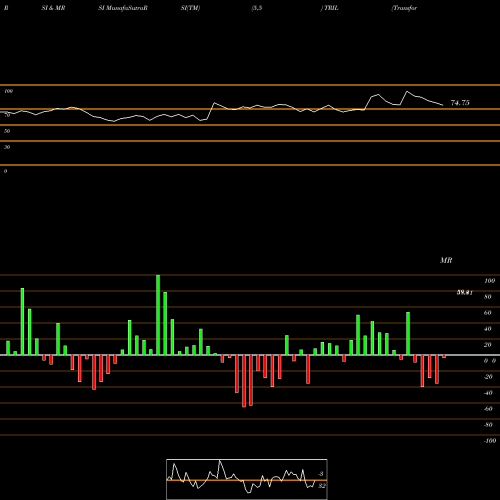This screenshot has width=500, height=500.
Task: Click the last point of the RSI line
Action: (443, 105)
